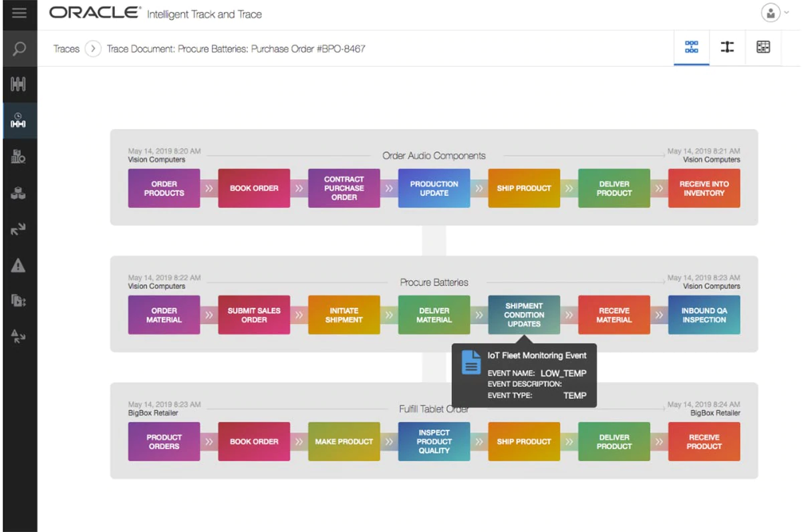The width and height of the screenshot is (802, 532).
Task: Open the hamburger navigation menu
Action: (x=19, y=13)
